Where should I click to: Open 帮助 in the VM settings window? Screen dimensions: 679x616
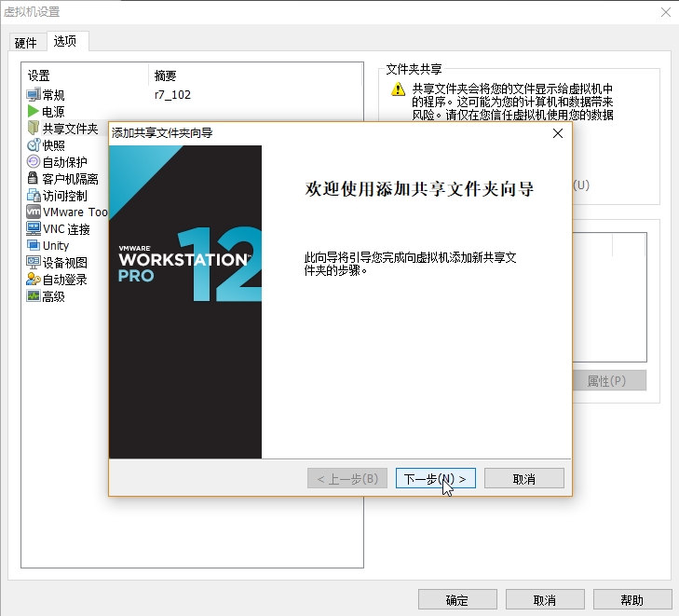(x=632, y=599)
